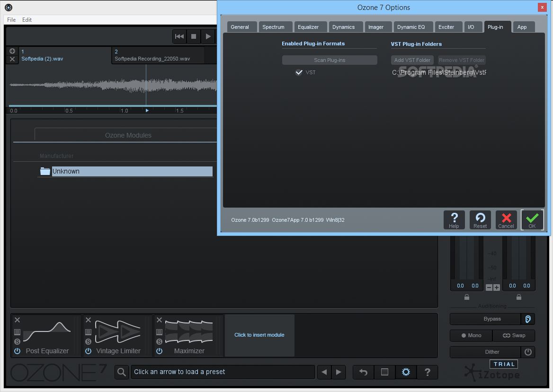Toggle gain match ear icon beside Bypass

pos(528,319)
